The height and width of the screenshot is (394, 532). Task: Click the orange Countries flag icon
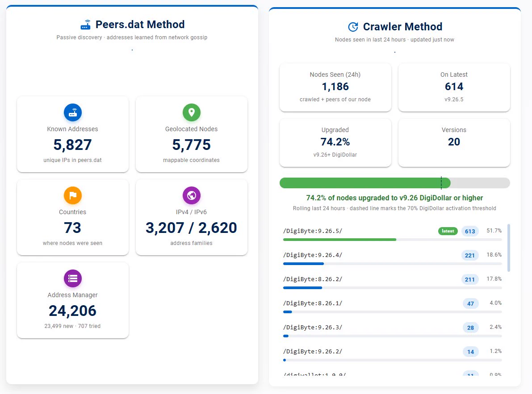pos(73,195)
